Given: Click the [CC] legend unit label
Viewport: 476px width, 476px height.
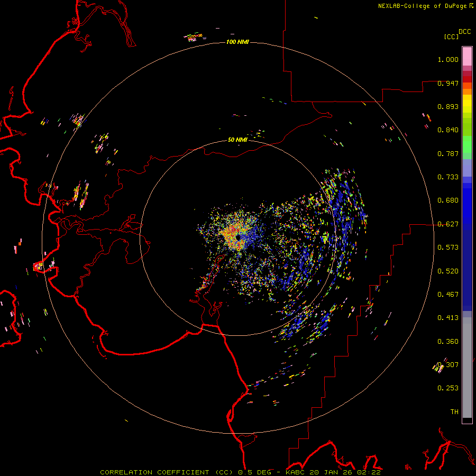Looking at the screenshot, I should coord(452,36).
